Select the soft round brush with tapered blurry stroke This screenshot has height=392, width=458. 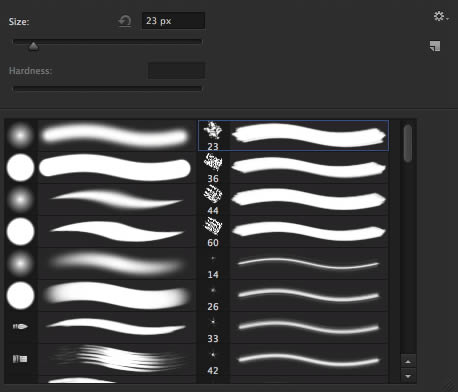pos(101,199)
